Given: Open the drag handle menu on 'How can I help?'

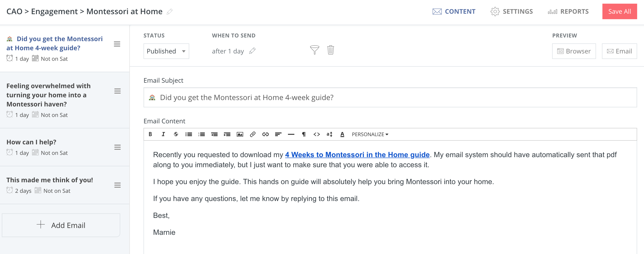Looking at the screenshot, I should coord(117,147).
